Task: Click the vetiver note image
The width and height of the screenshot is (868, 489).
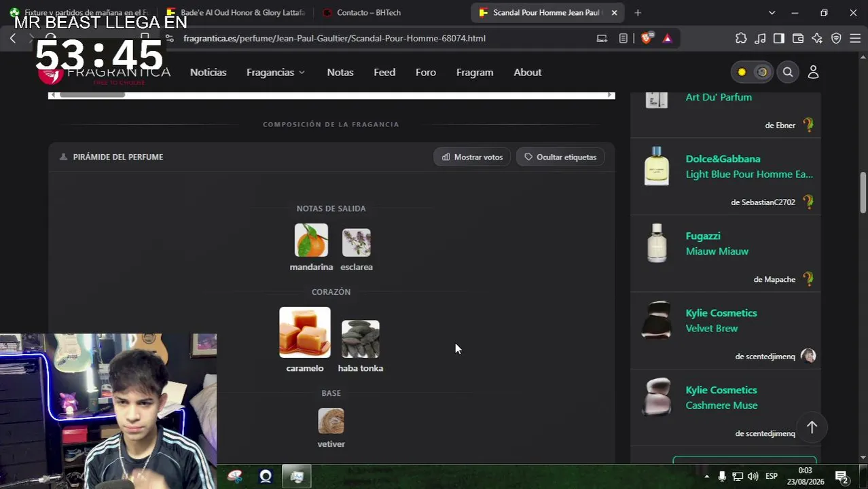Action: tap(331, 421)
